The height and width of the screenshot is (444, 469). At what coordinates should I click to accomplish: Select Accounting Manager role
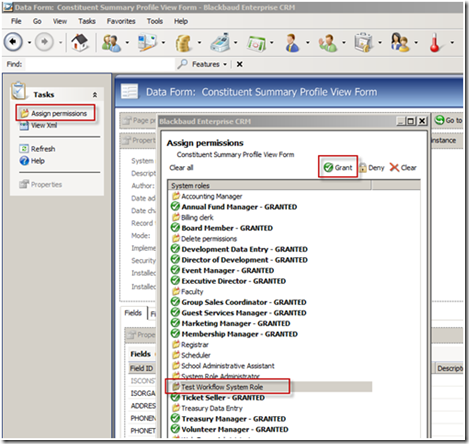[x=207, y=196]
